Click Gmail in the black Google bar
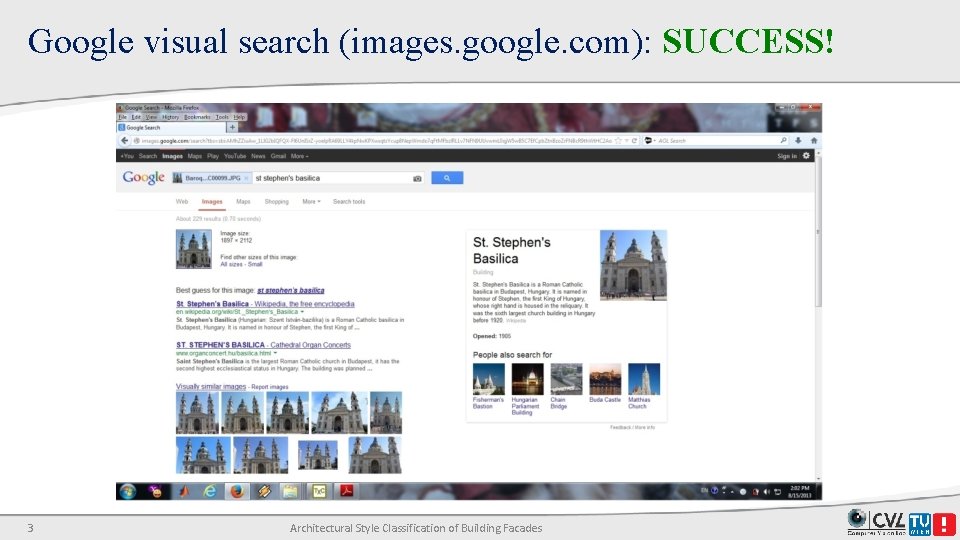960x540 pixels. [278, 156]
